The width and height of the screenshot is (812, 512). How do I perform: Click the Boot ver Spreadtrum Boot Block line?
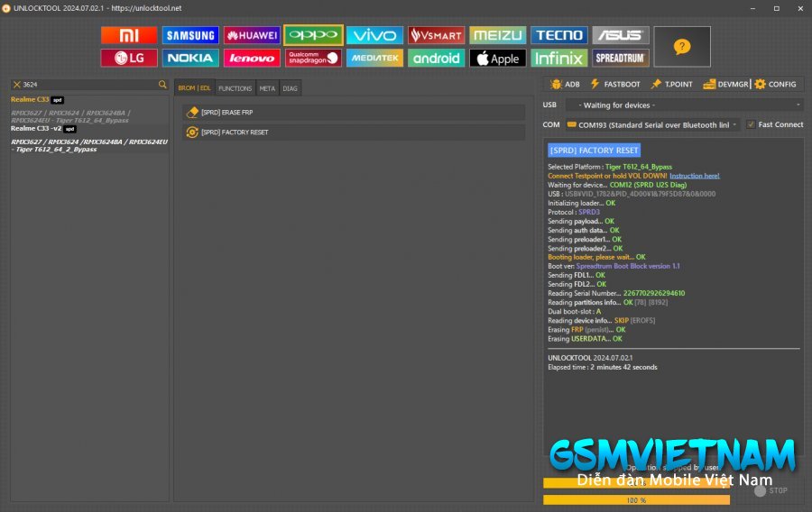(614, 266)
